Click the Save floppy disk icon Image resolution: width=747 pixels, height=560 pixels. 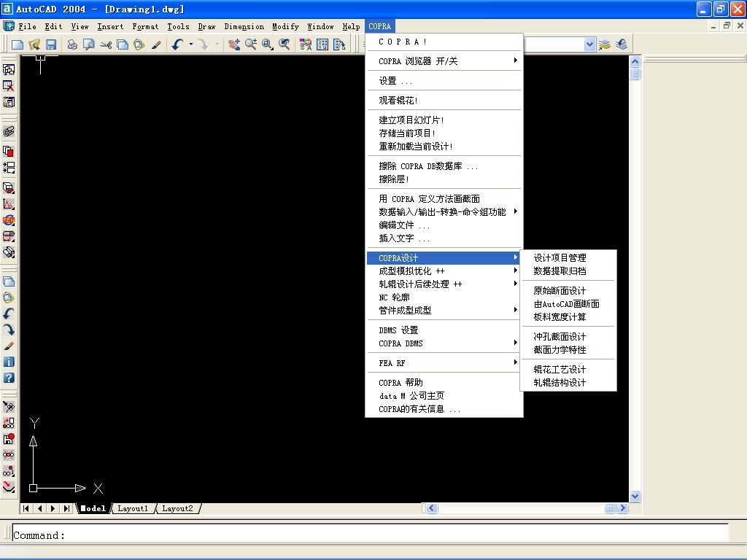pos(51,44)
